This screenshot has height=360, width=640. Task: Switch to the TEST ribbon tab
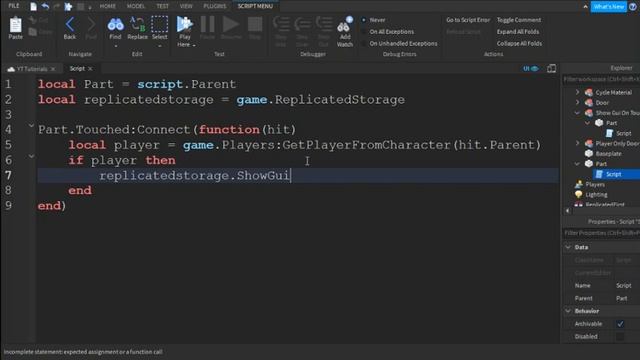(x=162, y=6)
